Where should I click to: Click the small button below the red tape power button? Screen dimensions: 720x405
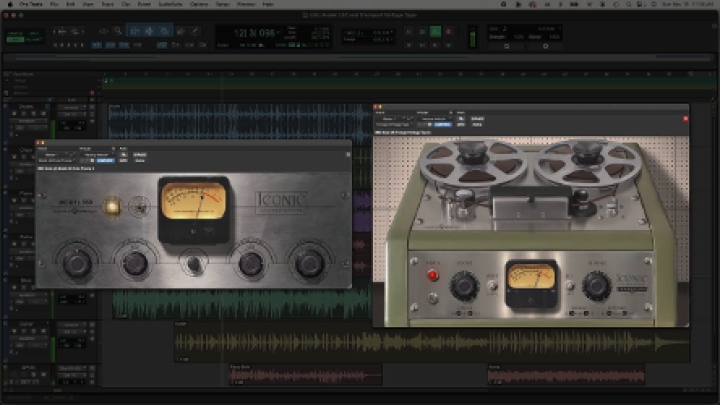433,298
